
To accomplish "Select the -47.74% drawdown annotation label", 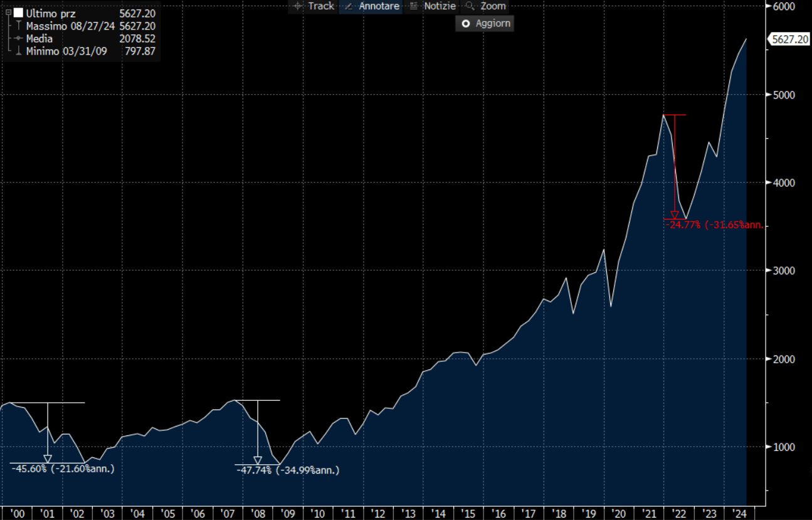I will [288, 470].
